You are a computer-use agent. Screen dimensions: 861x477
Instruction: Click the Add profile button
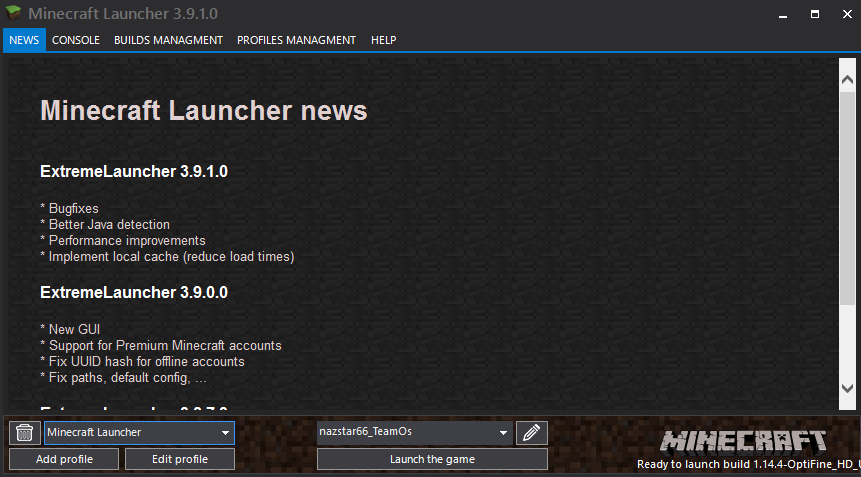(64, 459)
